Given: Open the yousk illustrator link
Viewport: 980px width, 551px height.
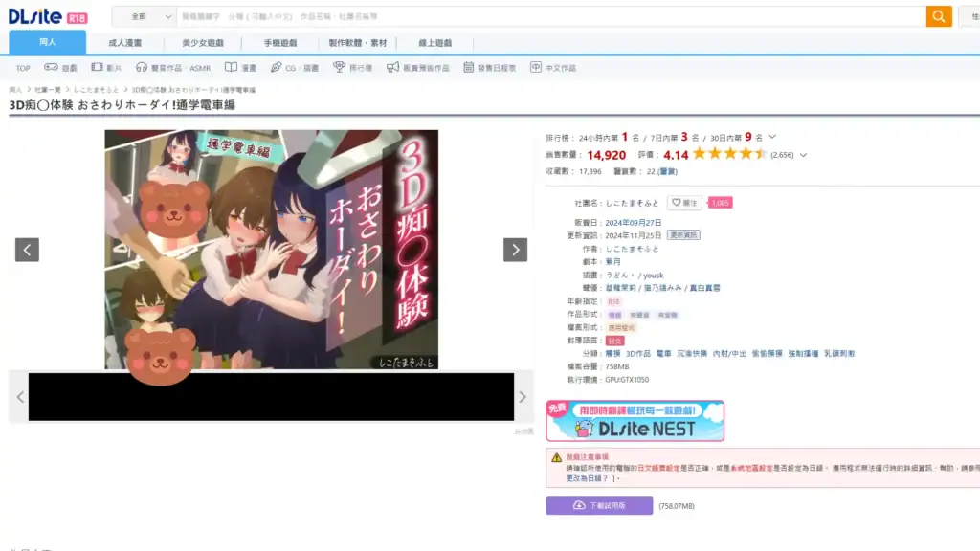Looking at the screenshot, I should click(653, 275).
